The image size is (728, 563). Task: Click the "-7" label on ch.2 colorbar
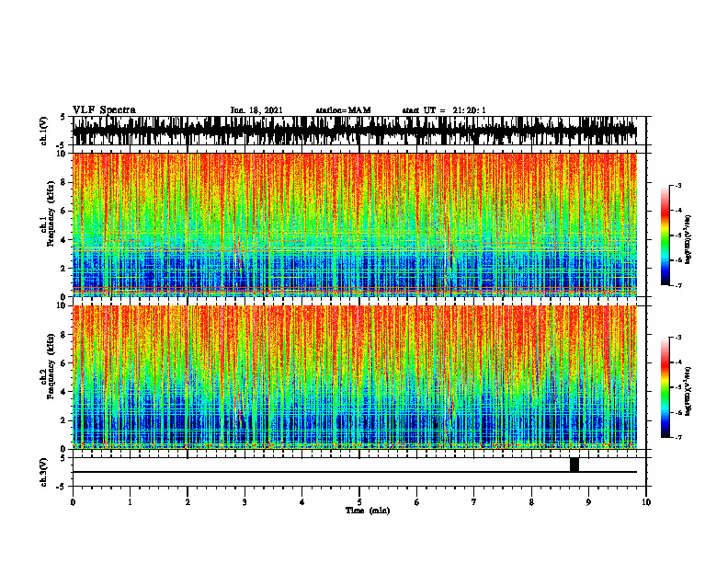coord(677,438)
